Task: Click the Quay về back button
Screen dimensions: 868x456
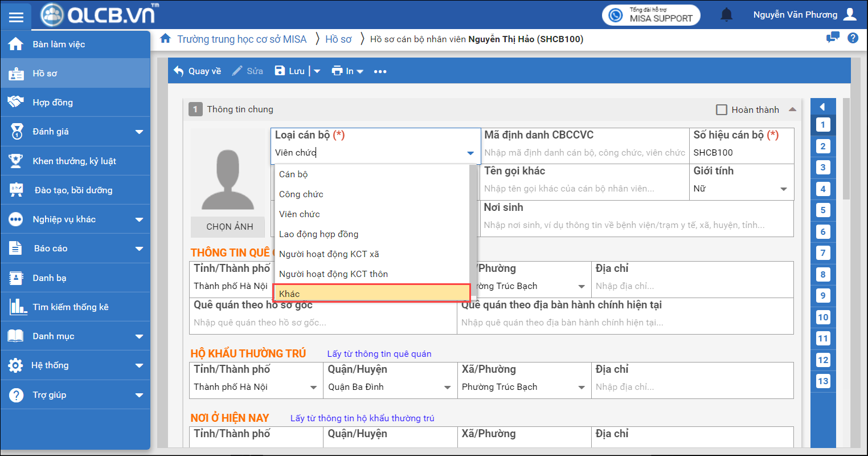Action: point(197,71)
